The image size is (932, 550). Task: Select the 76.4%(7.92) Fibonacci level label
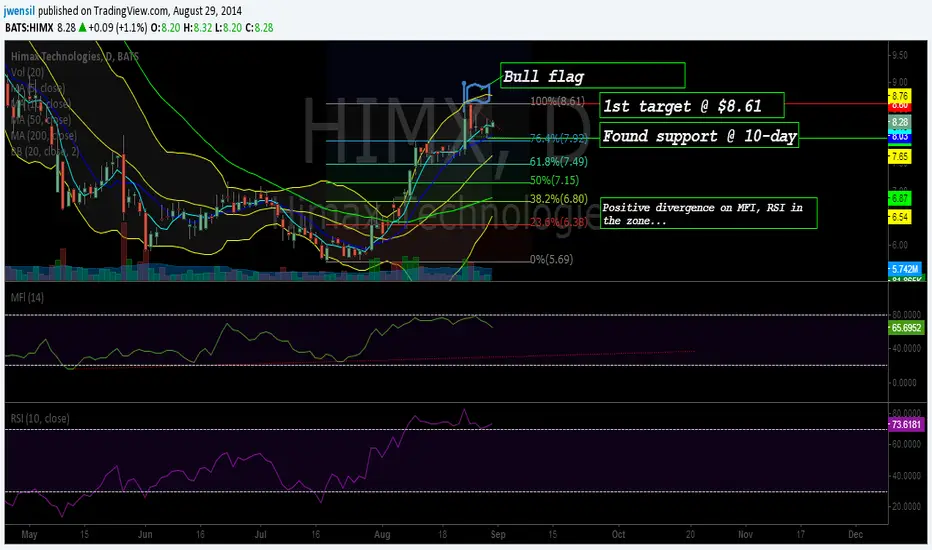point(558,139)
